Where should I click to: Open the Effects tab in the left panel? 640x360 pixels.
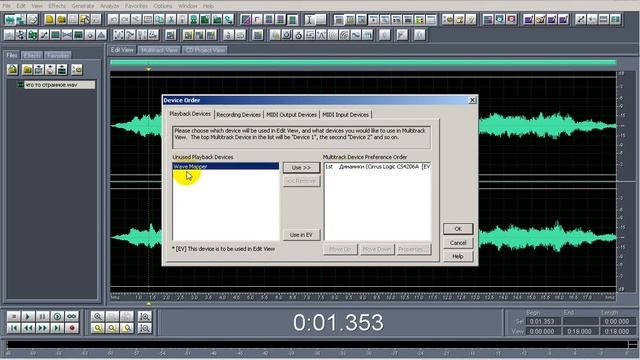click(x=32, y=55)
